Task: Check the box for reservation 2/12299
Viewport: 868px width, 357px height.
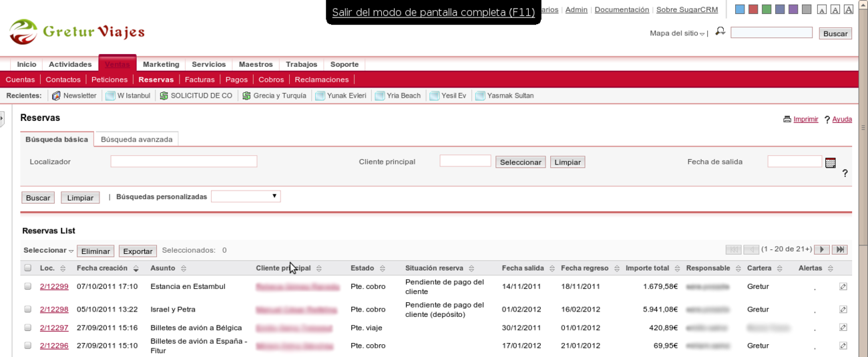Action: pyautogui.click(x=27, y=286)
